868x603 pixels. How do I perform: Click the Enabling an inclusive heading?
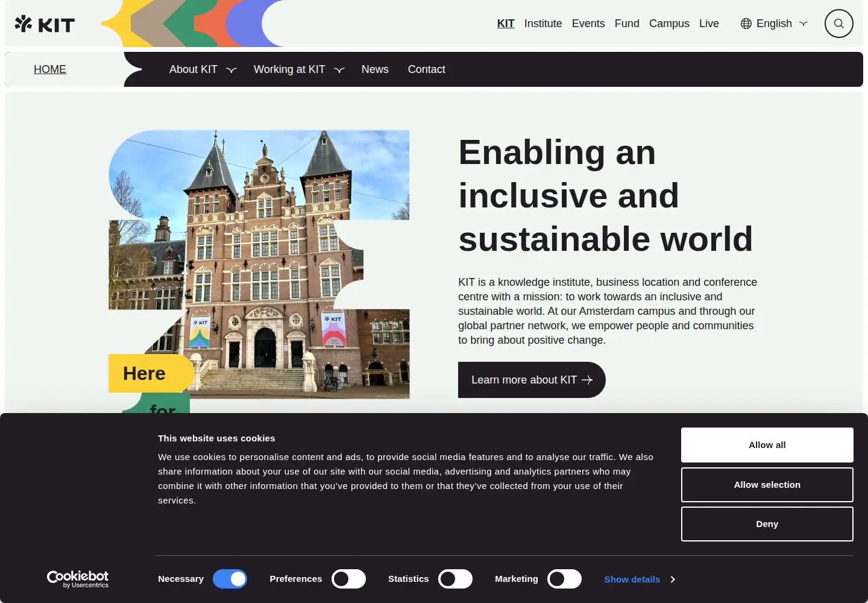[606, 195]
